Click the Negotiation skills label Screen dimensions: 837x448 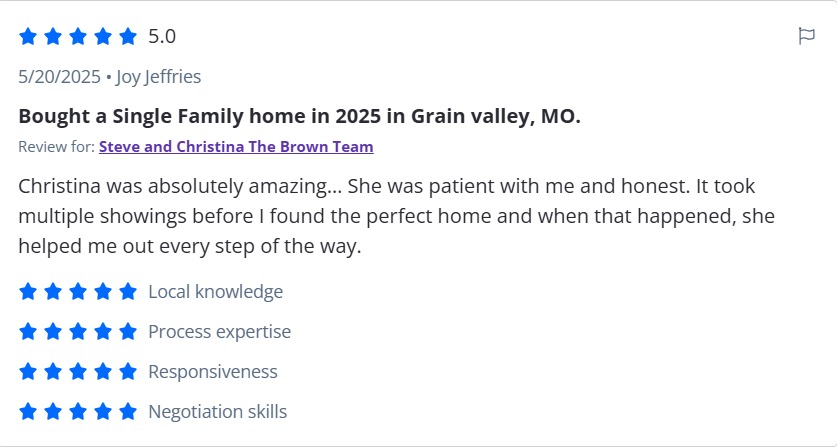pos(217,412)
